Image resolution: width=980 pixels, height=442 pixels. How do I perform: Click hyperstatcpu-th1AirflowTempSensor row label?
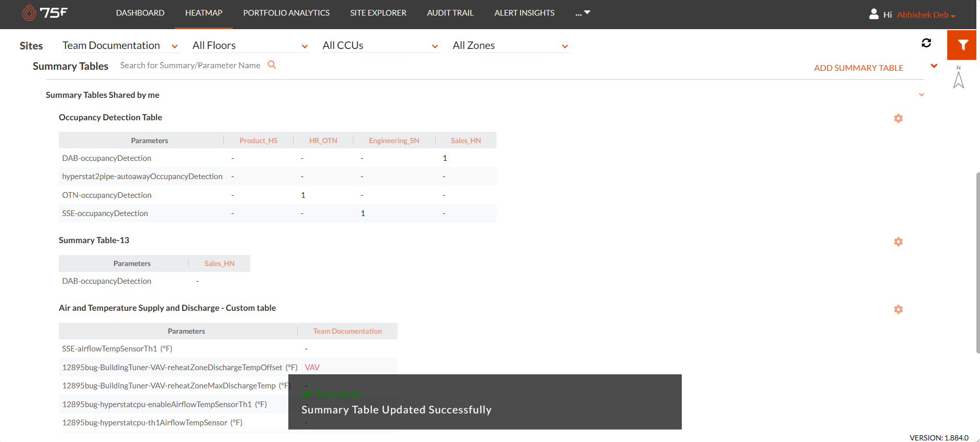click(x=152, y=423)
